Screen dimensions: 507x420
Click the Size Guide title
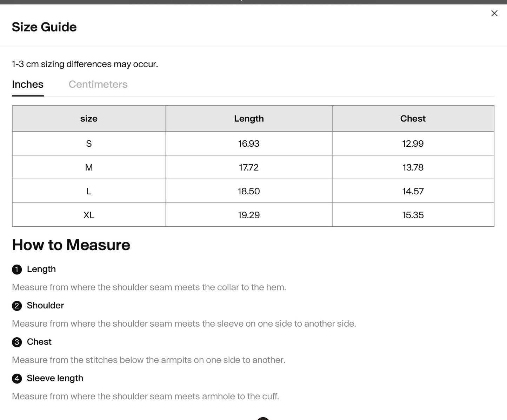pos(44,27)
